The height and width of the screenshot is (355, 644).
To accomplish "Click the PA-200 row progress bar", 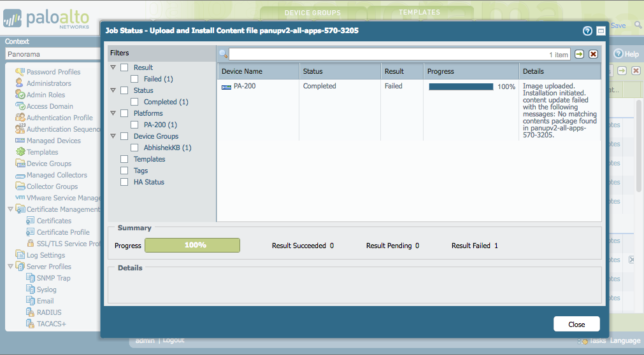I will 461,87.
